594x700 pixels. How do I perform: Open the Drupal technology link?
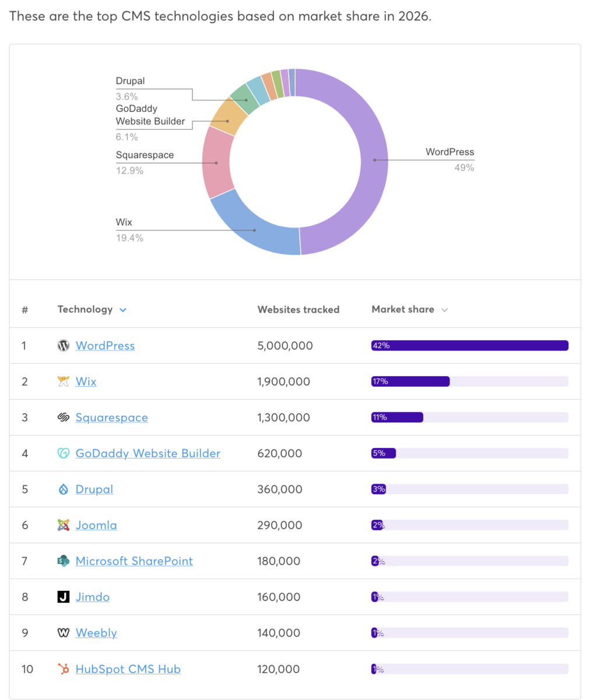tap(94, 489)
